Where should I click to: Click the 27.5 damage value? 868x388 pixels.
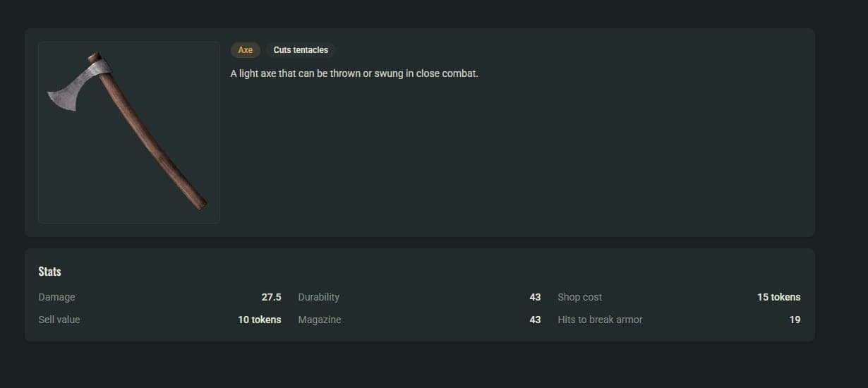click(271, 297)
